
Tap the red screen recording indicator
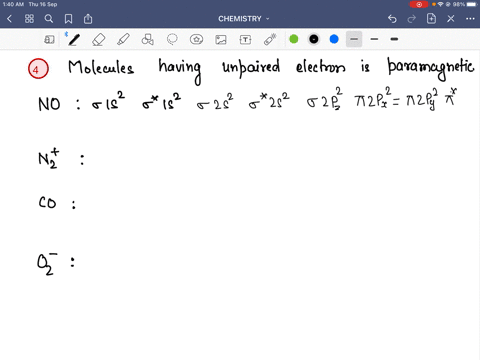coord(419,4)
